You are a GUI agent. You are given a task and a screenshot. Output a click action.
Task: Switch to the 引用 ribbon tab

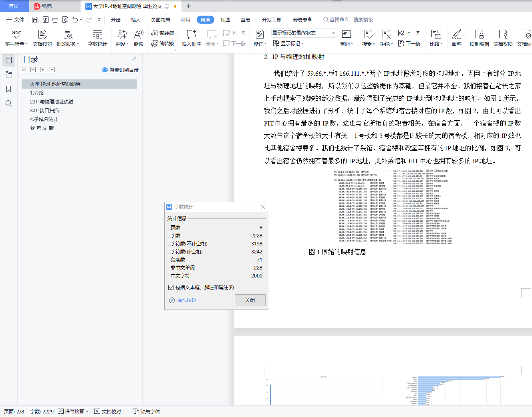185,20
